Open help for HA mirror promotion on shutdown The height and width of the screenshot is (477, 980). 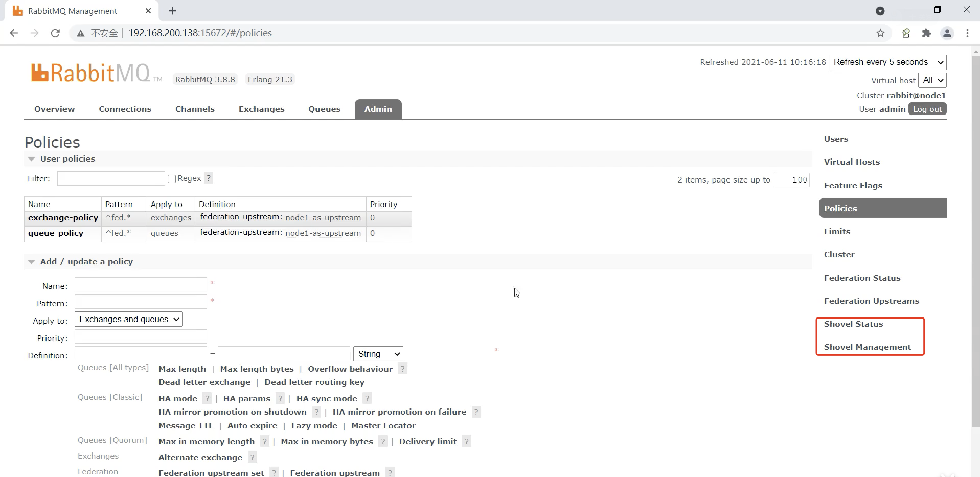(316, 412)
